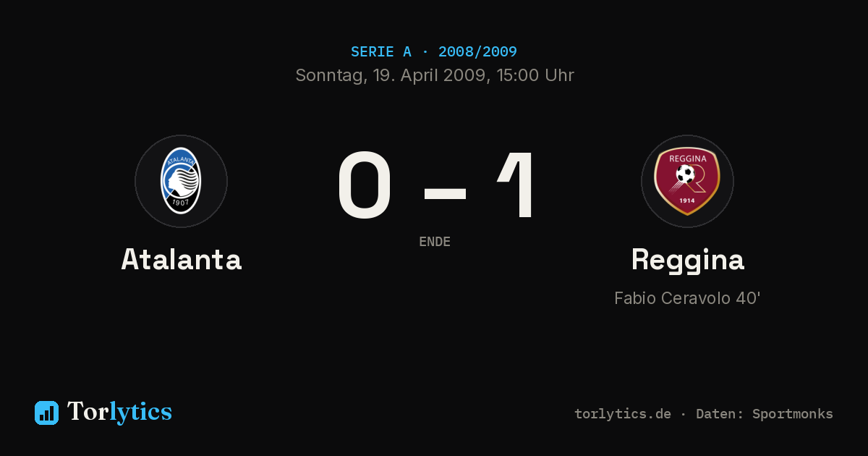Click goalscorer name Fabio Ceravolo
The width and height of the screenshot is (868, 456).
(671, 298)
